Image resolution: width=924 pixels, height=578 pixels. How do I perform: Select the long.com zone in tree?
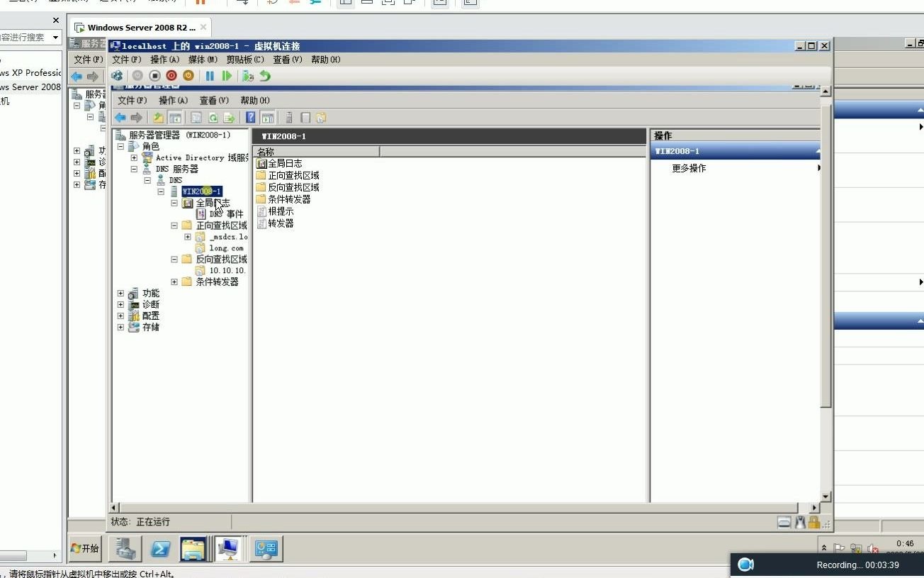pyautogui.click(x=226, y=248)
